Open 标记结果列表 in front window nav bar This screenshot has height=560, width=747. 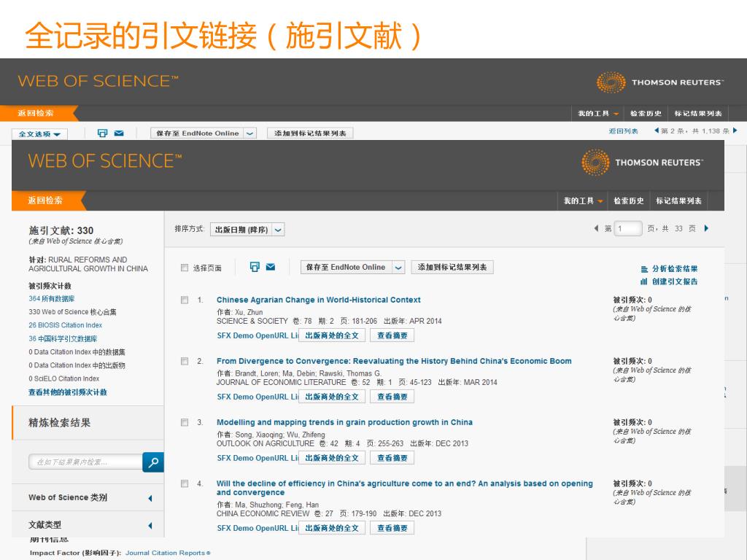(678, 201)
